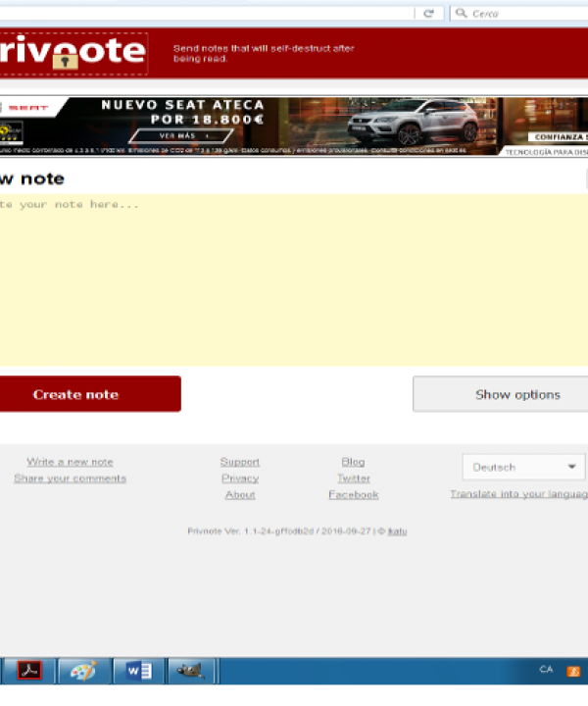Open the Blog link

coord(353,462)
